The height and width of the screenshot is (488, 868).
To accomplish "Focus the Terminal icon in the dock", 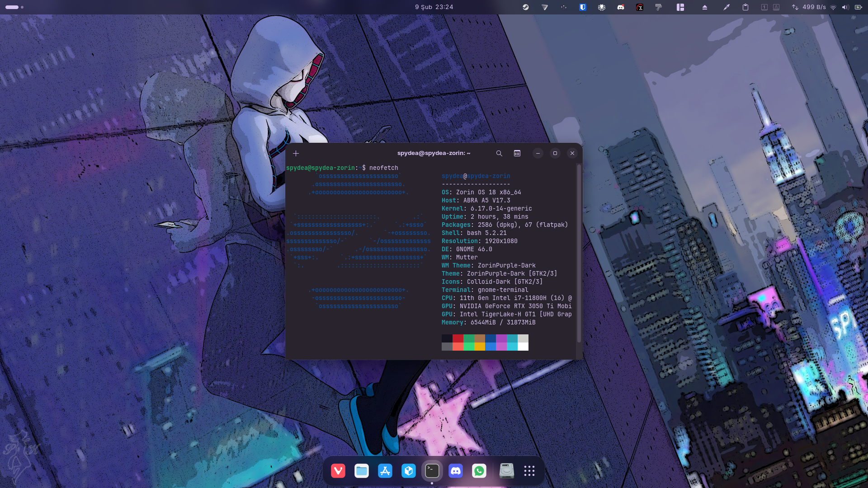I will click(x=432, y=471).
